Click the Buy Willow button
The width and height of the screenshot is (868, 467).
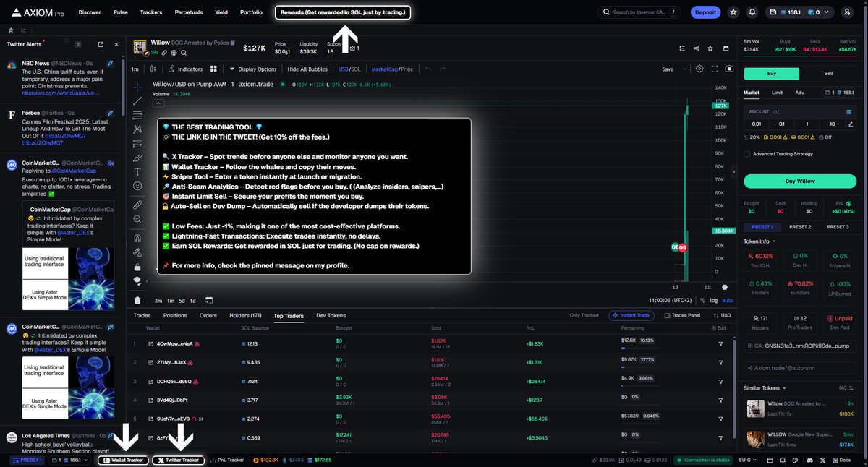(x=799, y=181)
